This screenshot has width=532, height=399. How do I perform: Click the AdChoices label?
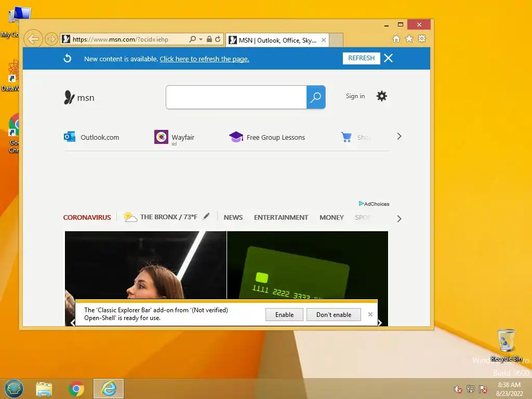click(x=374, y=204)
